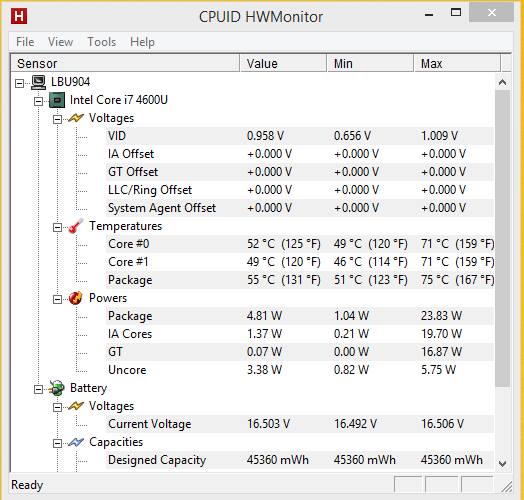
Task: Click the Battery device icon
Action: [x=56, y=388]
